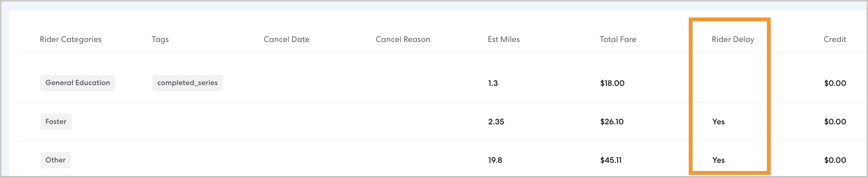Click the Total Fare column header
The width and height of the screenshot is (868, 178).
coord(618,39)
